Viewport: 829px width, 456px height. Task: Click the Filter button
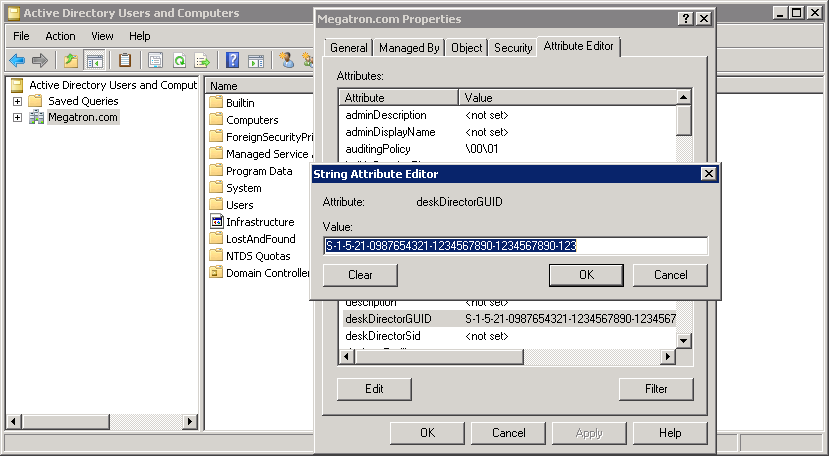pos(656,389)
